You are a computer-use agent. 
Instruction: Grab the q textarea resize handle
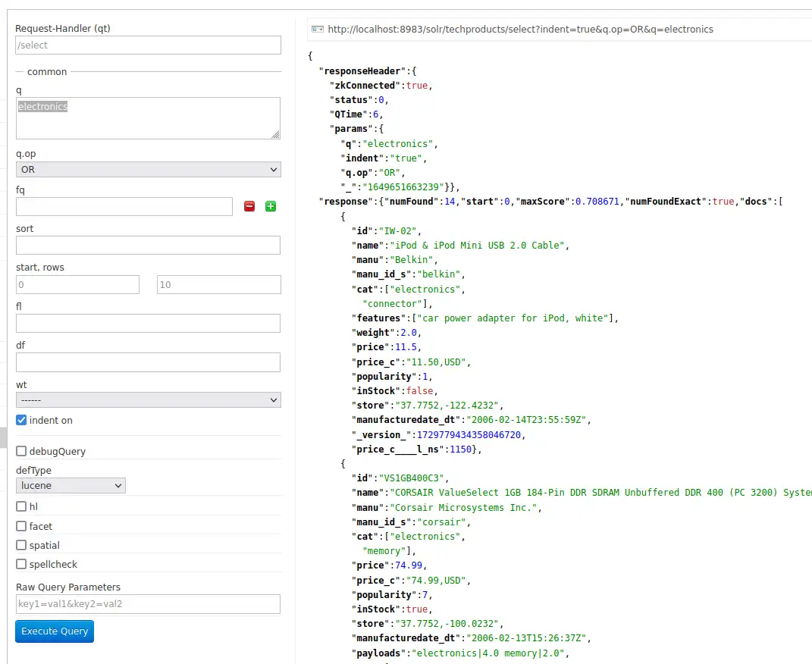(x=275, y=135)
